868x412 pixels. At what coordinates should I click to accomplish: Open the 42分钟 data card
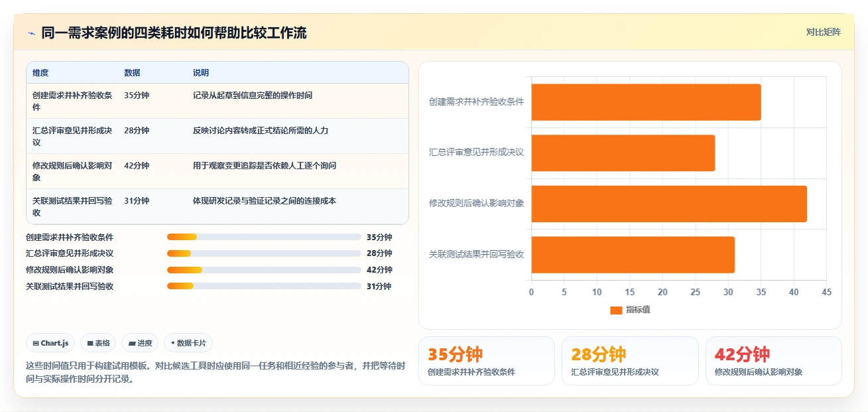(774, 361)
